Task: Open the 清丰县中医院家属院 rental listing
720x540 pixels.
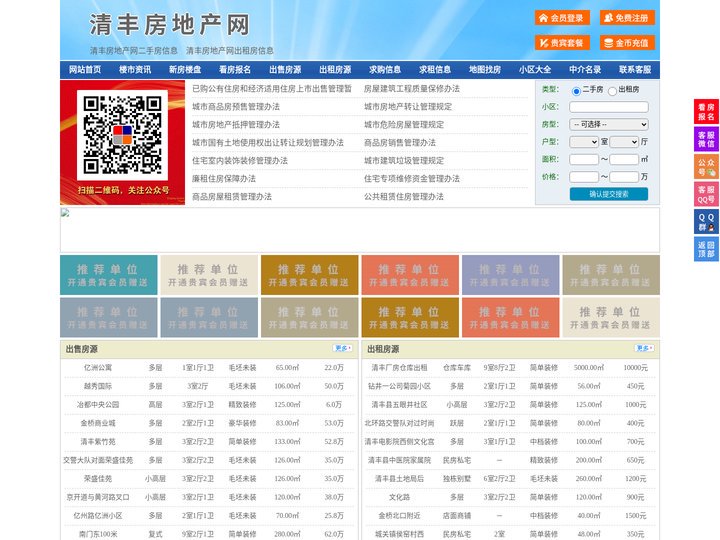Action: pyautogui.click(x=399, y=460)
